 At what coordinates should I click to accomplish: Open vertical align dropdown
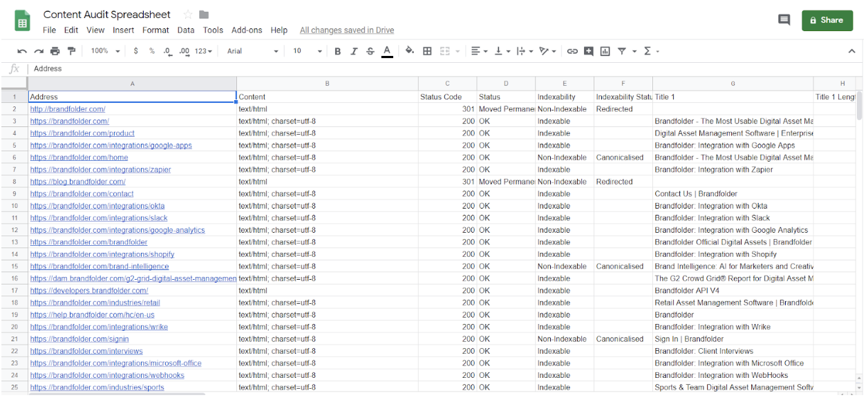(x=502, y=51)
